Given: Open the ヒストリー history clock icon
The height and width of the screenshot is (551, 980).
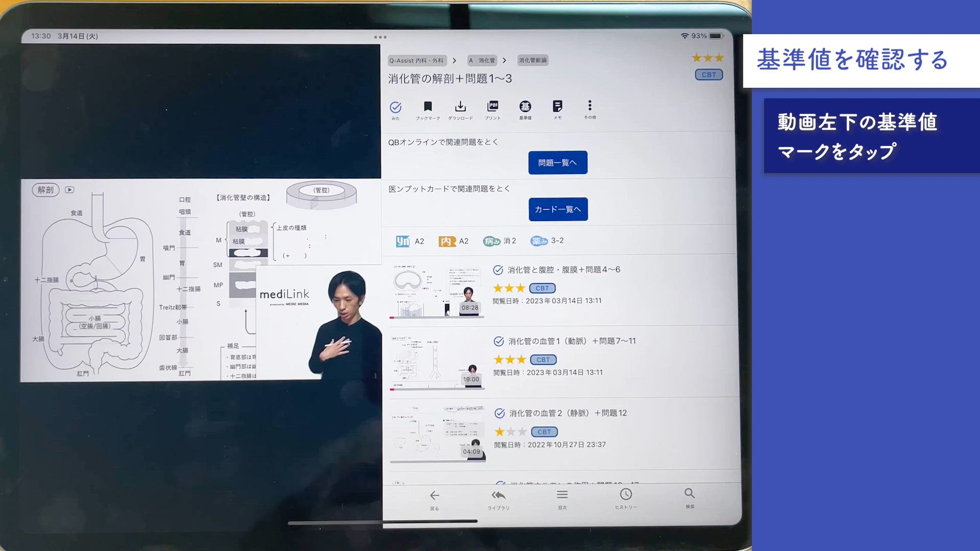Looking at the screenshot, I should click(x=626, y=494).
